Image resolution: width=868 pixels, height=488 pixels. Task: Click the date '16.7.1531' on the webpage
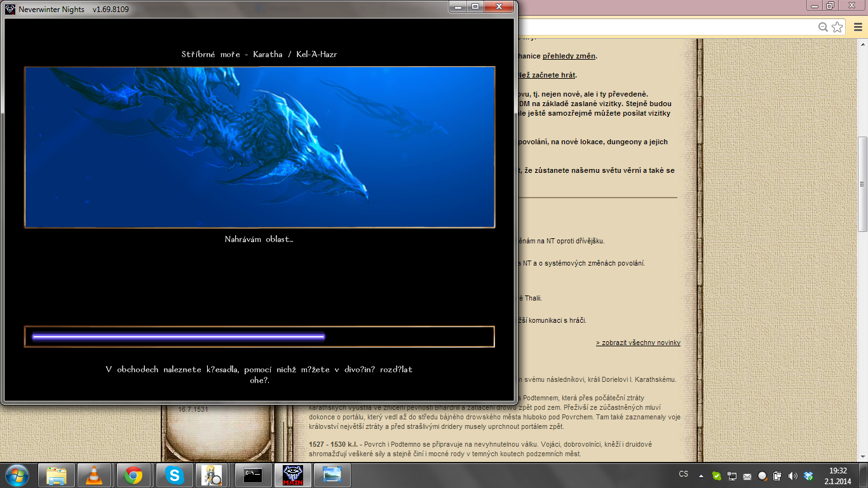point(193,410)
